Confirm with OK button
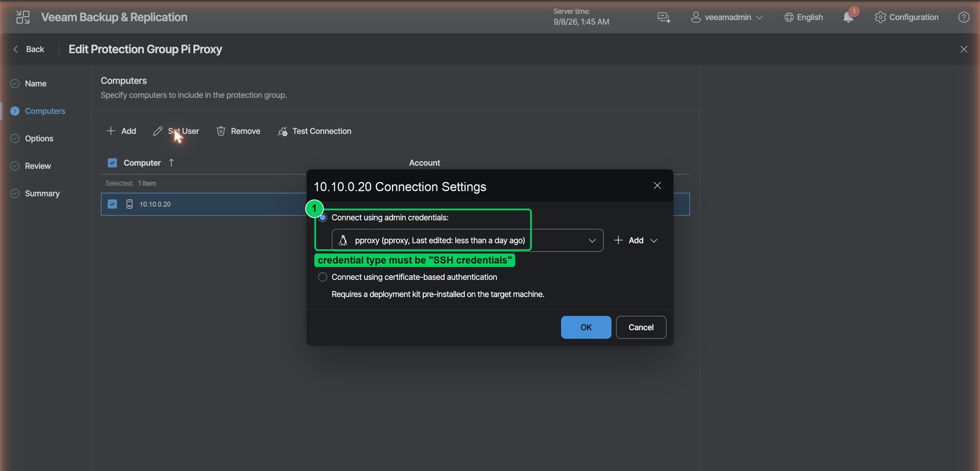980x471 pixels. point(586,327)
